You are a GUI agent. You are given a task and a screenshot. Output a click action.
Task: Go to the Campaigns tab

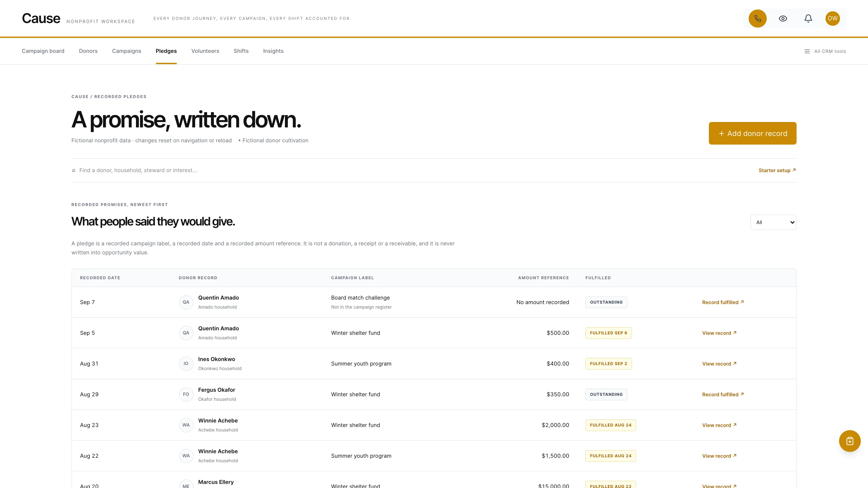coord(127,51)
